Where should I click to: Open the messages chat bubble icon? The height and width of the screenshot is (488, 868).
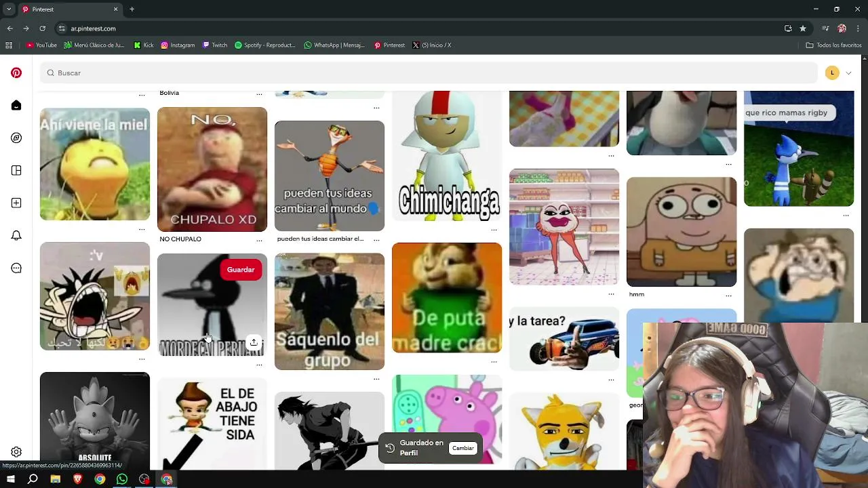[16, 268]
